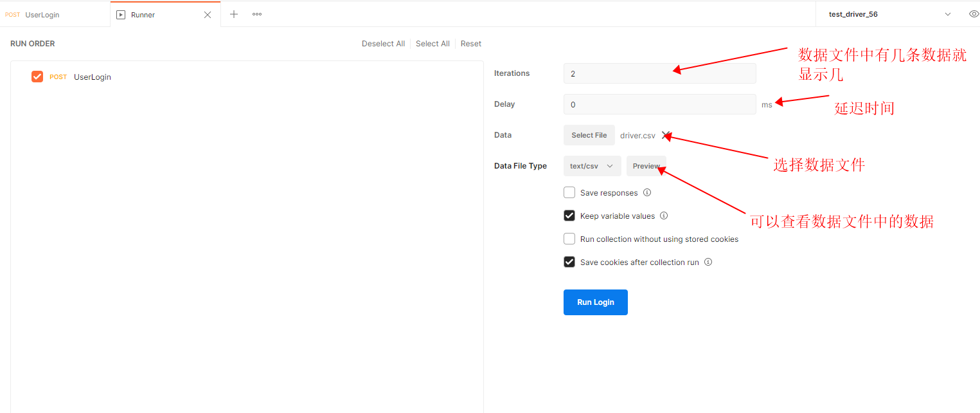
Task: Show info for Keep variable values
Action: (664, 216)
